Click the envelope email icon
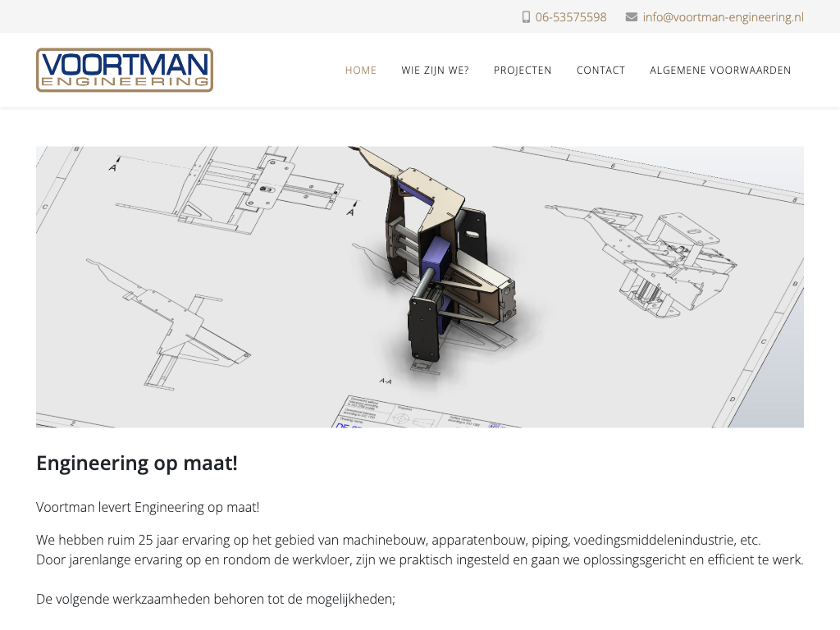 631,17
